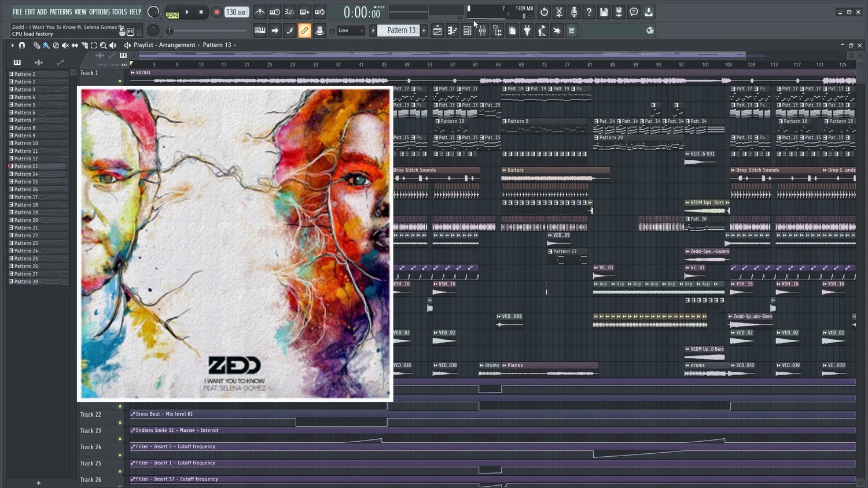Select the playlist Playback tool
This screenshot has height=488, width=868.
coord(113,45)
